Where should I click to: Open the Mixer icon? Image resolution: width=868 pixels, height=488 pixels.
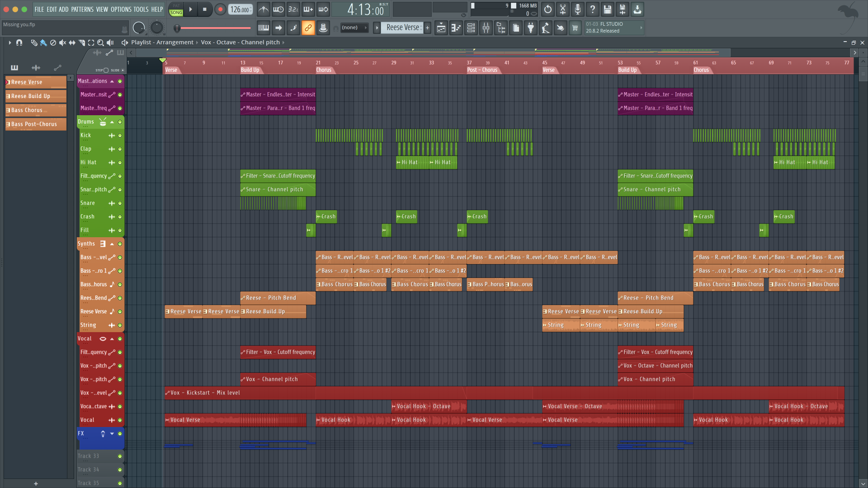point(486,28)
